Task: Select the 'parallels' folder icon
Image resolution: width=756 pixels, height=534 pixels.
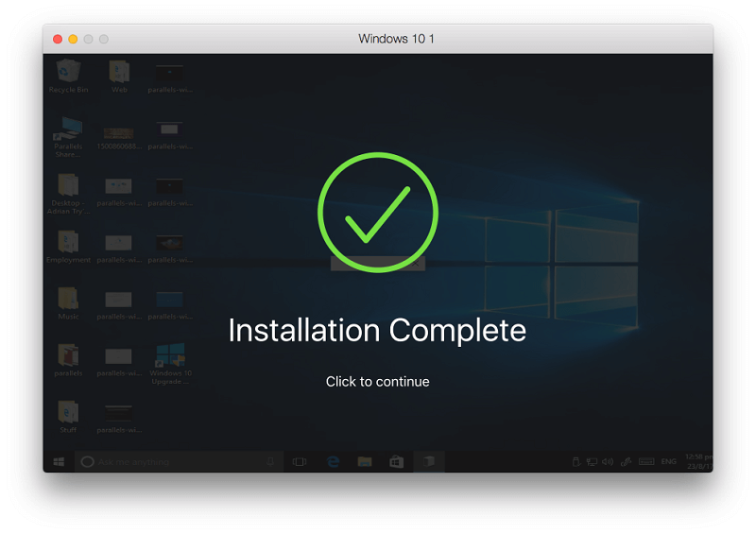Action: 68,360
